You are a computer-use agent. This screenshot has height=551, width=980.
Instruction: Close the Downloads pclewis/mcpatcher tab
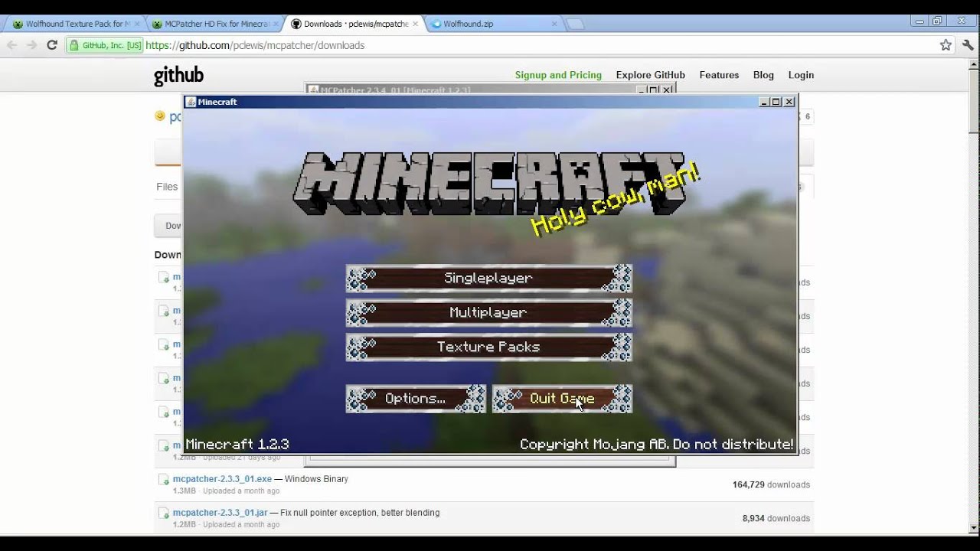coord(416,24)
